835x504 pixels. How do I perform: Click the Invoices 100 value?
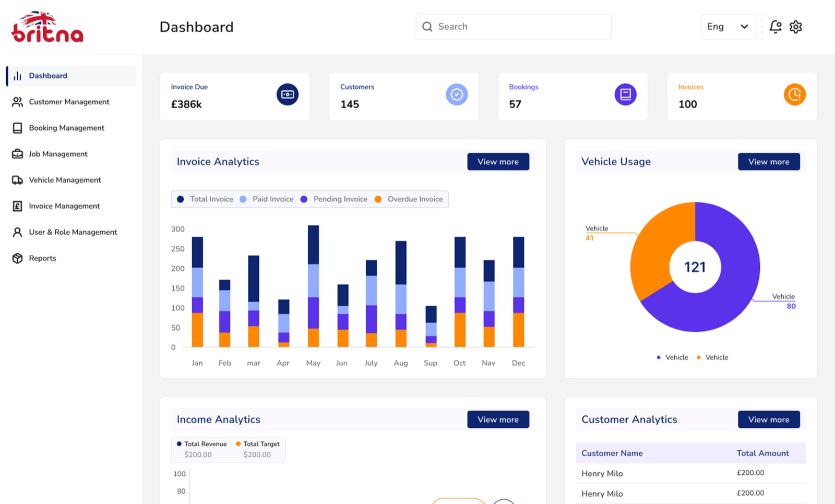(x=688, y=104)
